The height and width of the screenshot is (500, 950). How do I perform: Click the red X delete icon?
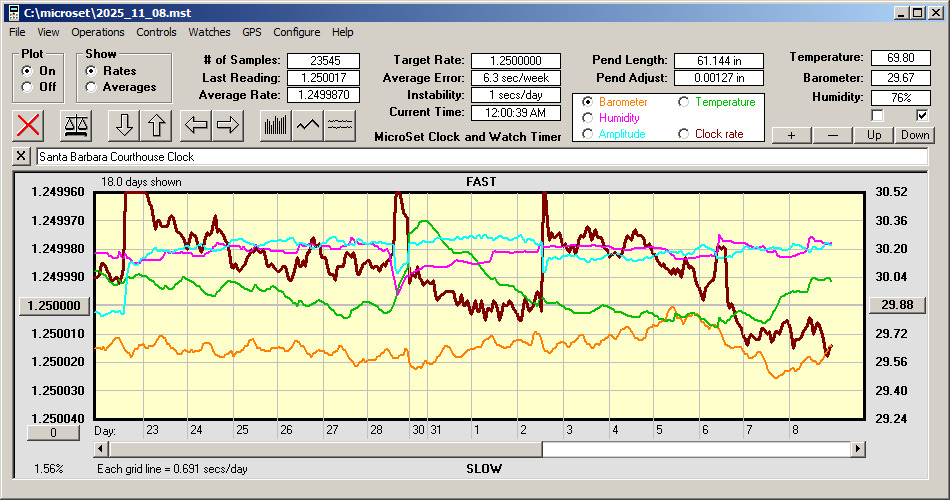tap(29, 125)
